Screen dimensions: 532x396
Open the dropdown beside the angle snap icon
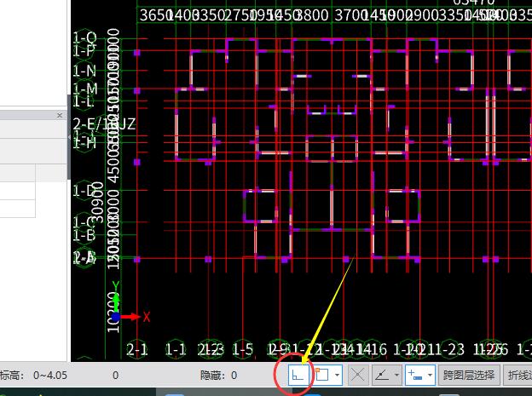(x=396, y=375)
